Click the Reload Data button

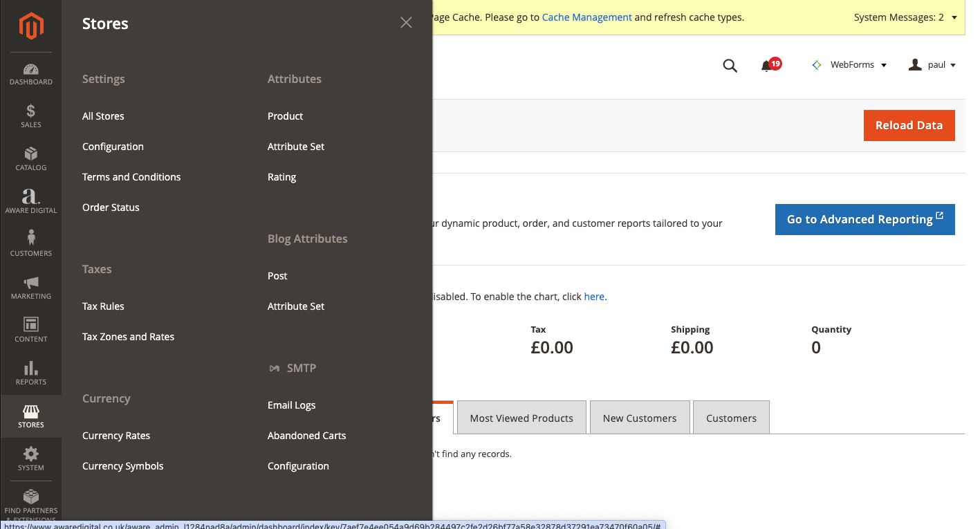coord(909,125)
